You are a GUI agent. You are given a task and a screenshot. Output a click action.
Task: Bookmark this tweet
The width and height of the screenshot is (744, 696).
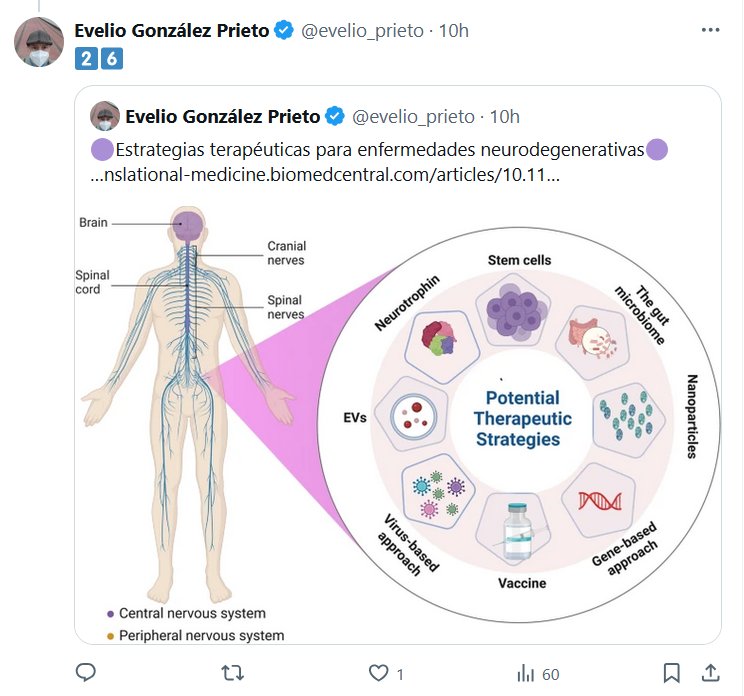[x=672, y=673]
